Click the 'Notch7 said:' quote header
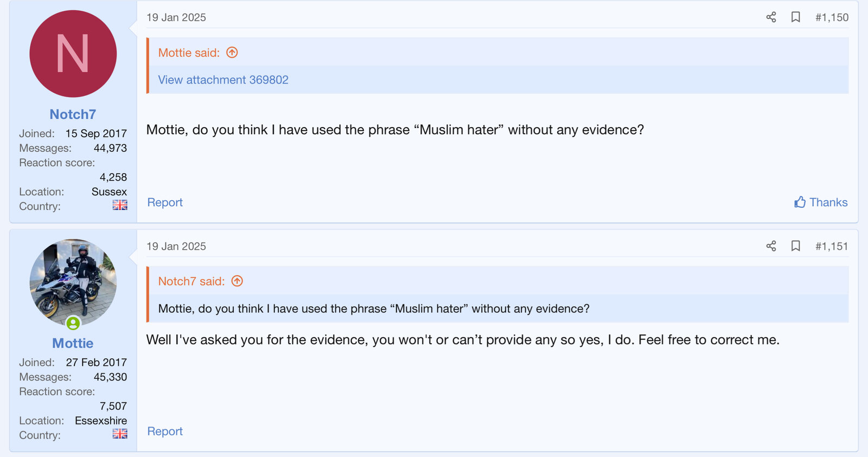The height and width of the screenshot is (457, 868). (x=191, y=281)
